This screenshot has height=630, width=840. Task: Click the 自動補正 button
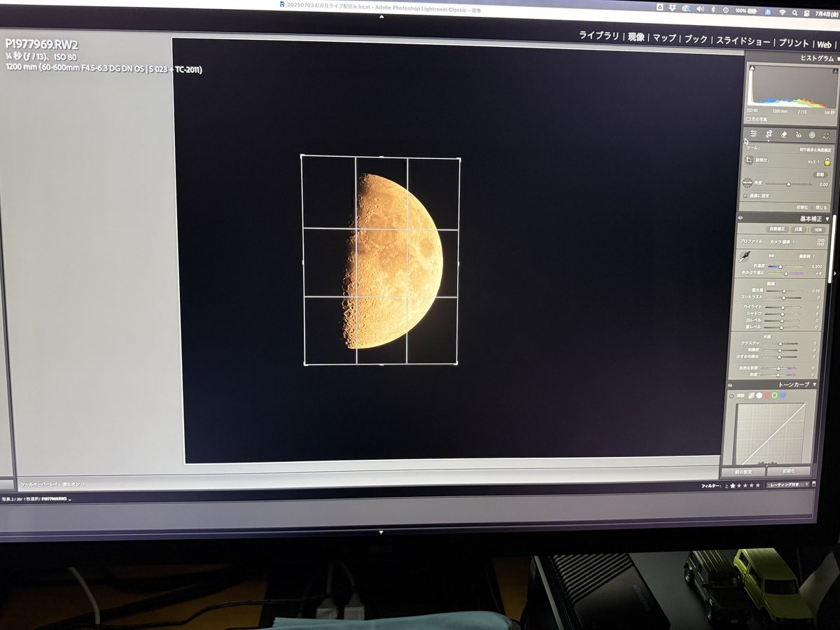tap(778, 229)
